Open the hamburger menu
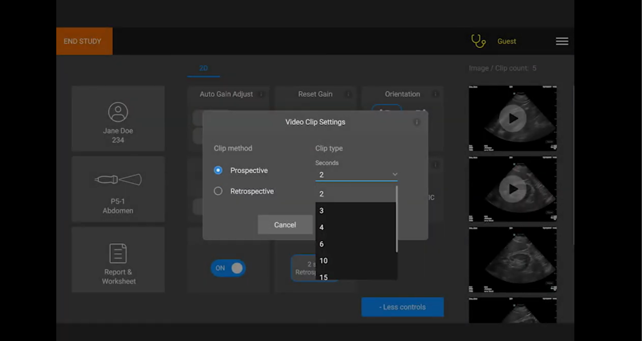The image size is (644, 341). (x=562, y=40)
